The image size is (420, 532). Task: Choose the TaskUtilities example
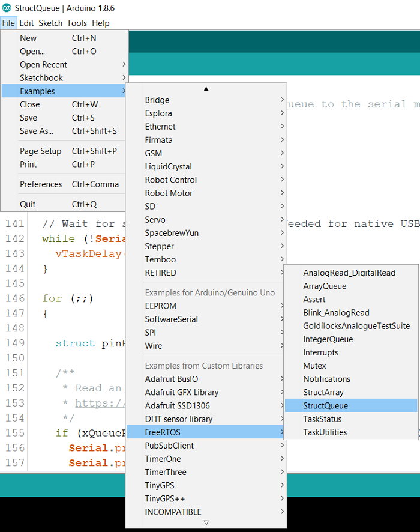coord(325,432)
